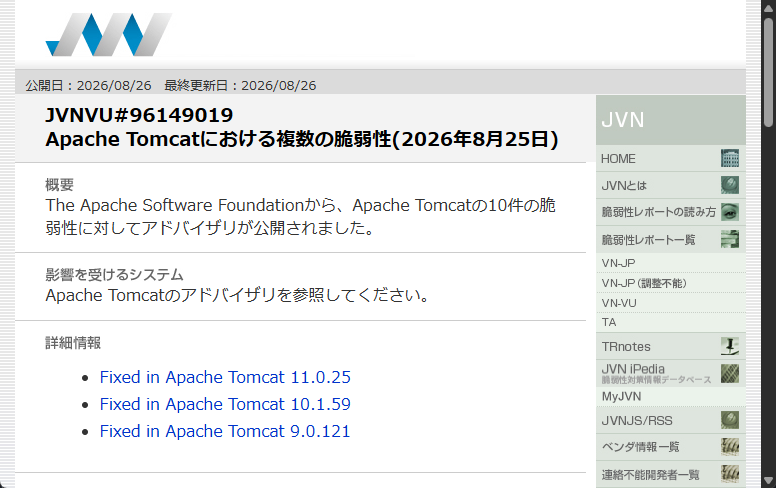Select the VN-JP sidebar entry

pos(671,263)
